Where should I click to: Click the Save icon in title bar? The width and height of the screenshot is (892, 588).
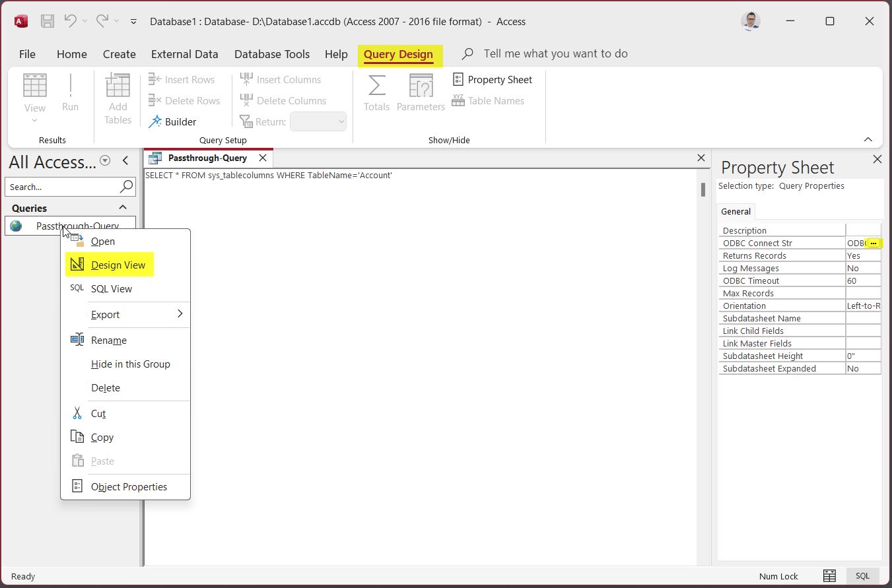click(48, 21)
